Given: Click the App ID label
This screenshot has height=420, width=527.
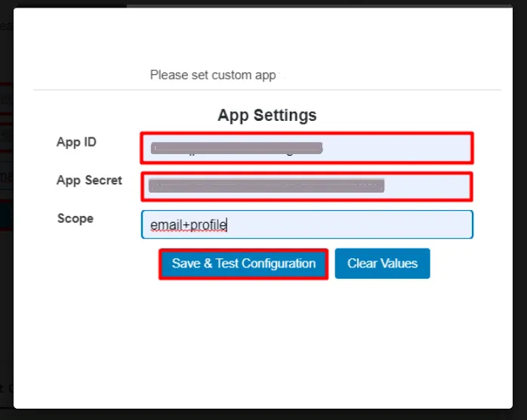Looking at the screenshot, I should click(x=76, y=142).
